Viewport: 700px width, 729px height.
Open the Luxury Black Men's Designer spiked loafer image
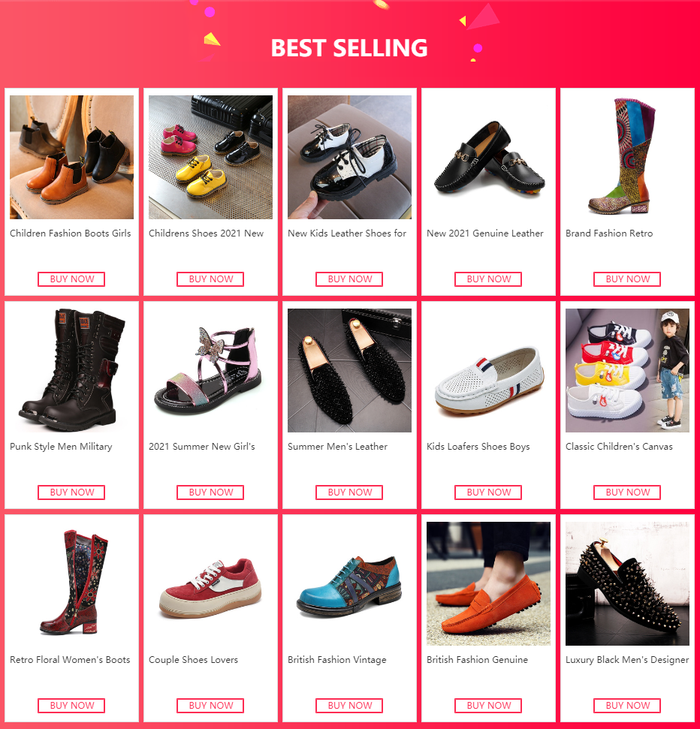[x=627, y=583]
